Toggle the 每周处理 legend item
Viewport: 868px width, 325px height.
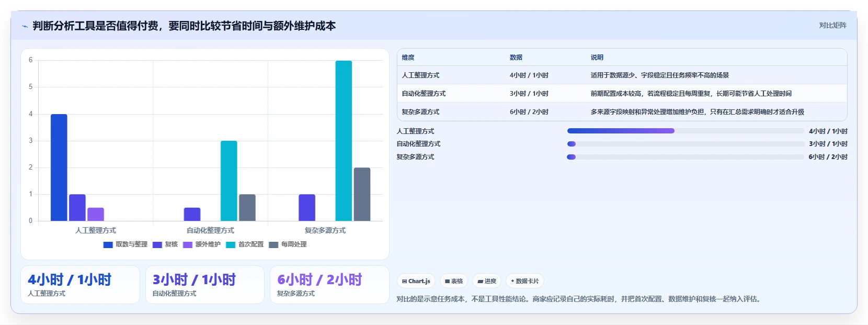pyautogui.click(x=288, y=244)
